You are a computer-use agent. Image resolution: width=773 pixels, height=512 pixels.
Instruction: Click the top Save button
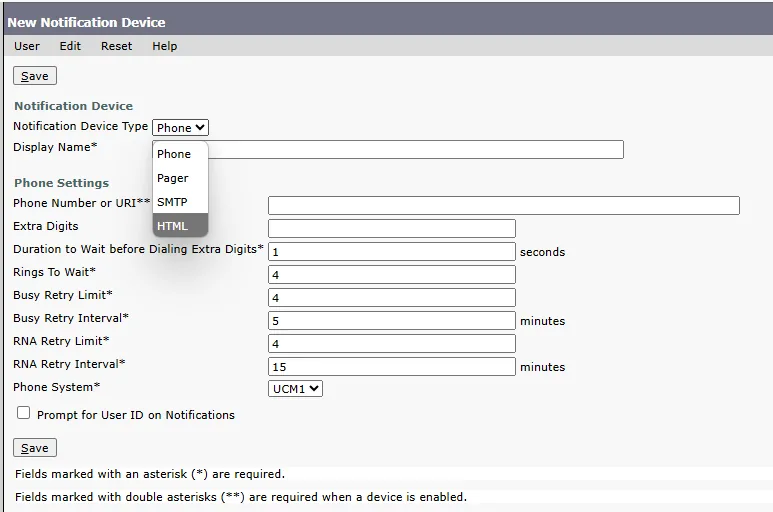click(35, 76)
